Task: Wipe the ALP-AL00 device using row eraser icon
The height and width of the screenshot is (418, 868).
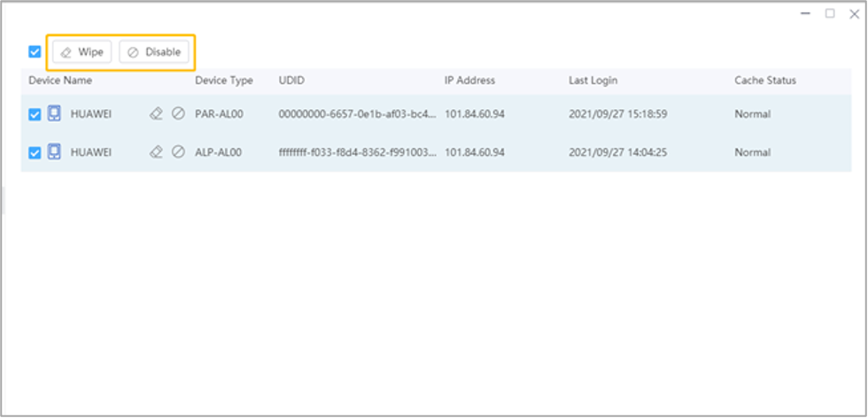Action: click(156, 152)
